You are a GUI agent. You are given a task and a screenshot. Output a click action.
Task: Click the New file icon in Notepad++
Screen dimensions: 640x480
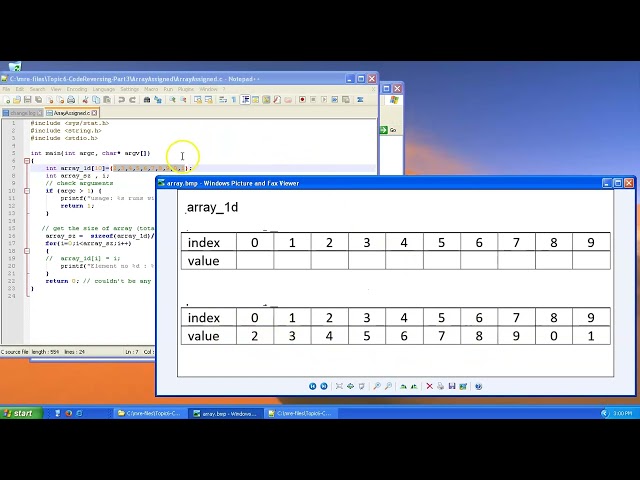7,100
